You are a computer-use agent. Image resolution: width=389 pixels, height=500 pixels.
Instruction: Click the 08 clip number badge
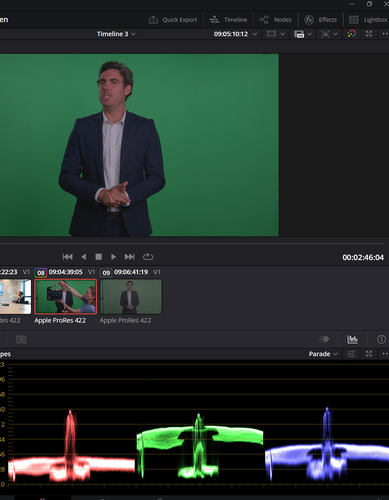coord(41,273)
